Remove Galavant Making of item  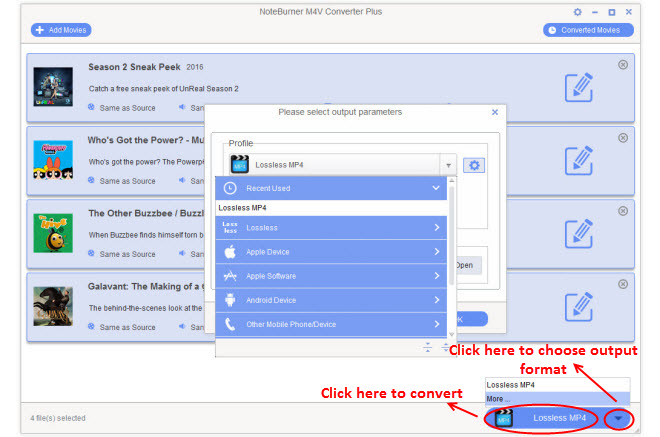coord(623,284)
